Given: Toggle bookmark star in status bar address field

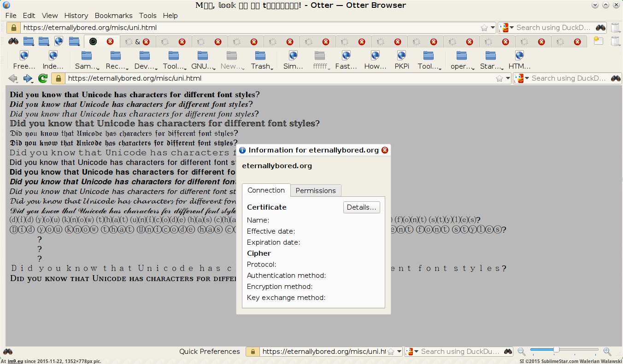Looking at the screenshot, I should [x=391, y=352].
